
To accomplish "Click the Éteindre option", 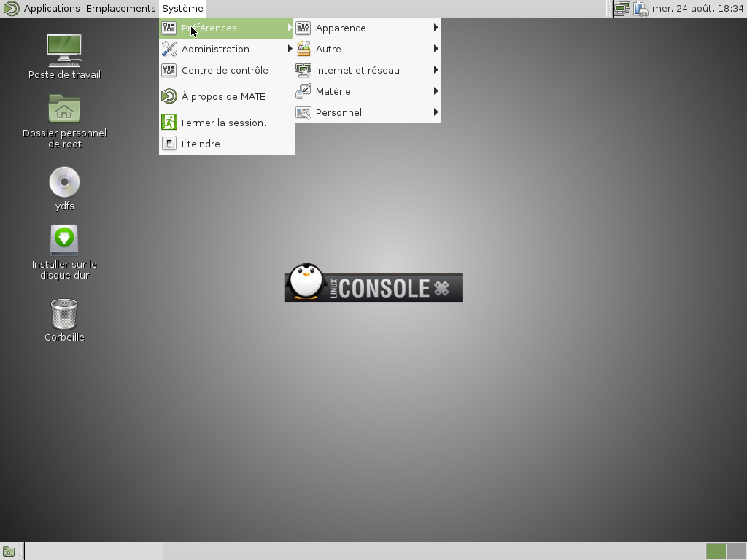I will coord(206,144).
